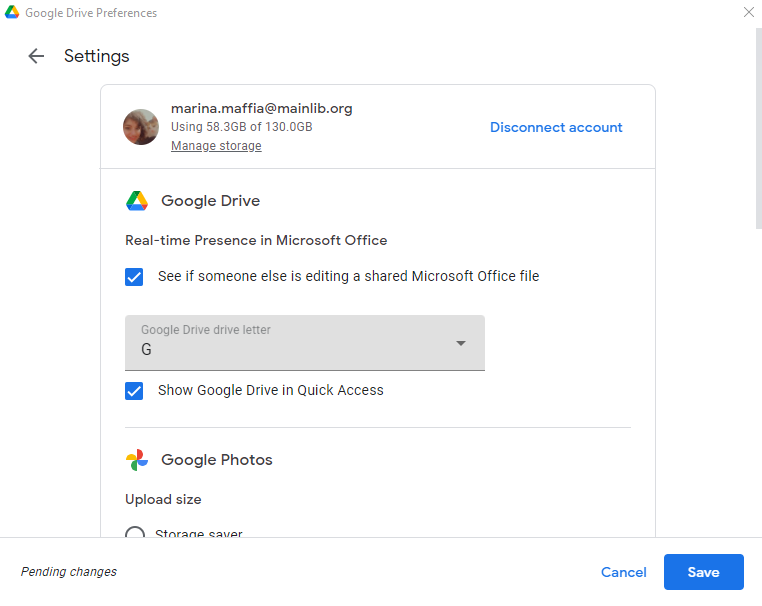Click the drive letter dropdown arrow
The width and height of the screenshot is (762, 606).
[461, 343]
